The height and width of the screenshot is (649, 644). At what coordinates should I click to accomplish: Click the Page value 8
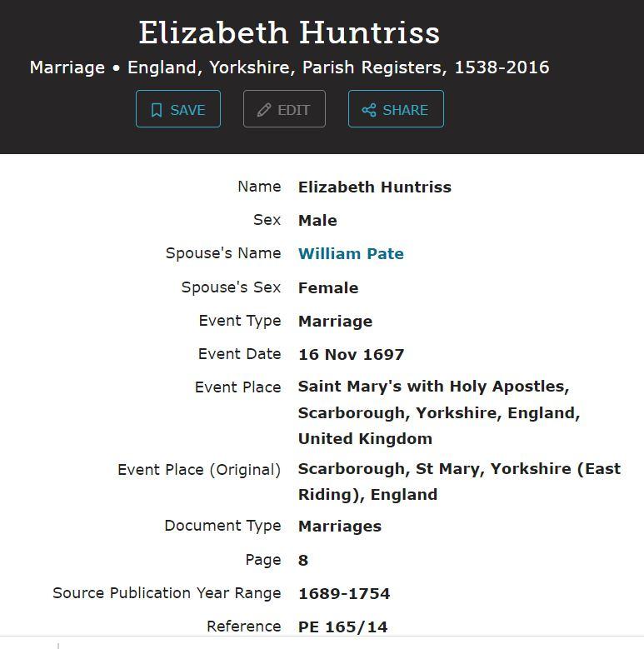pos(303,560)
